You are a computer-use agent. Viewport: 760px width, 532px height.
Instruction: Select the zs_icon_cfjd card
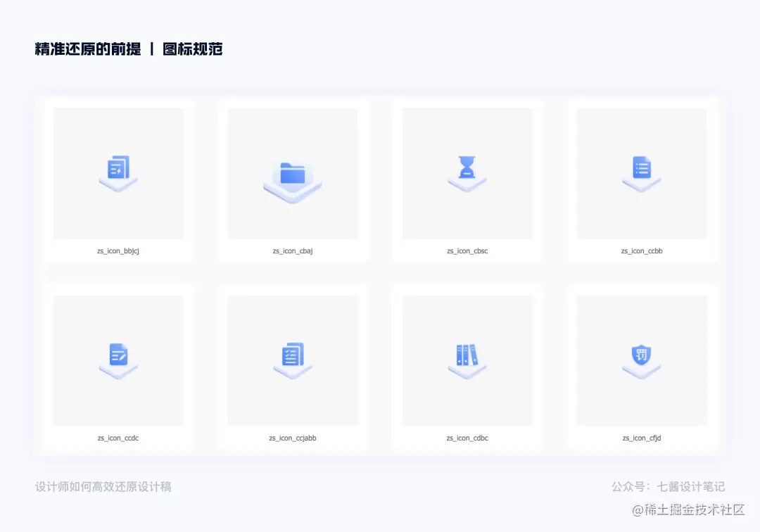point(641,366)
